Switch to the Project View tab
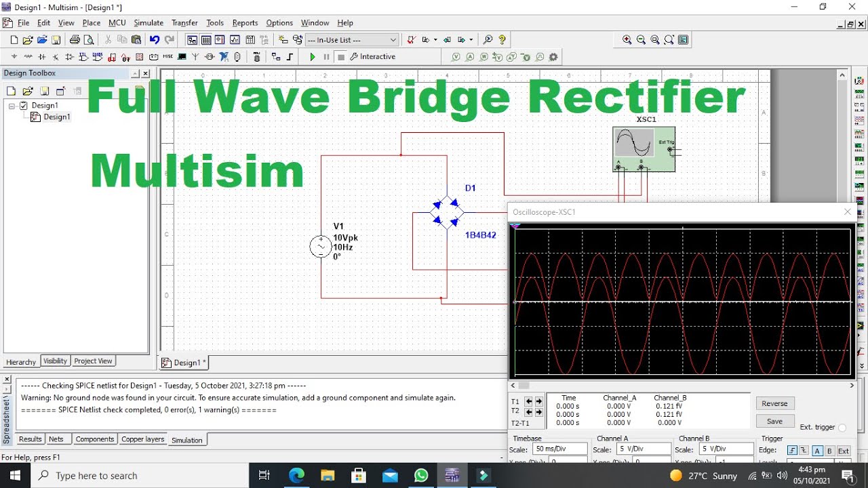The image size is (868, 488). 93,361
